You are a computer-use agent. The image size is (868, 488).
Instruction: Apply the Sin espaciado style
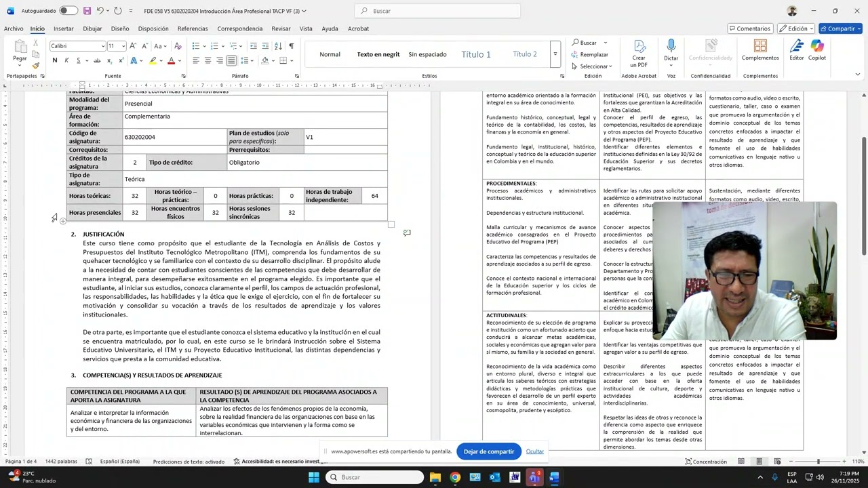[x=427, y=54]
